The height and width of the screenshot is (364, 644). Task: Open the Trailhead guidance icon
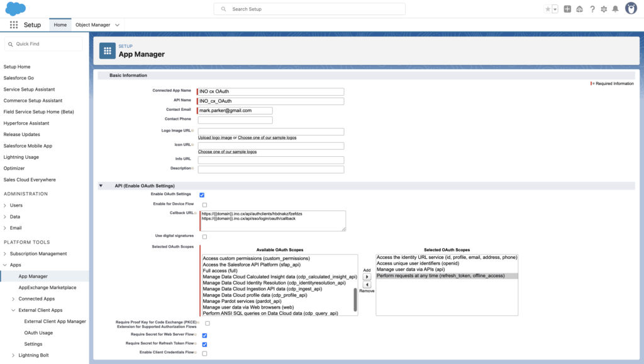(580, 9)
